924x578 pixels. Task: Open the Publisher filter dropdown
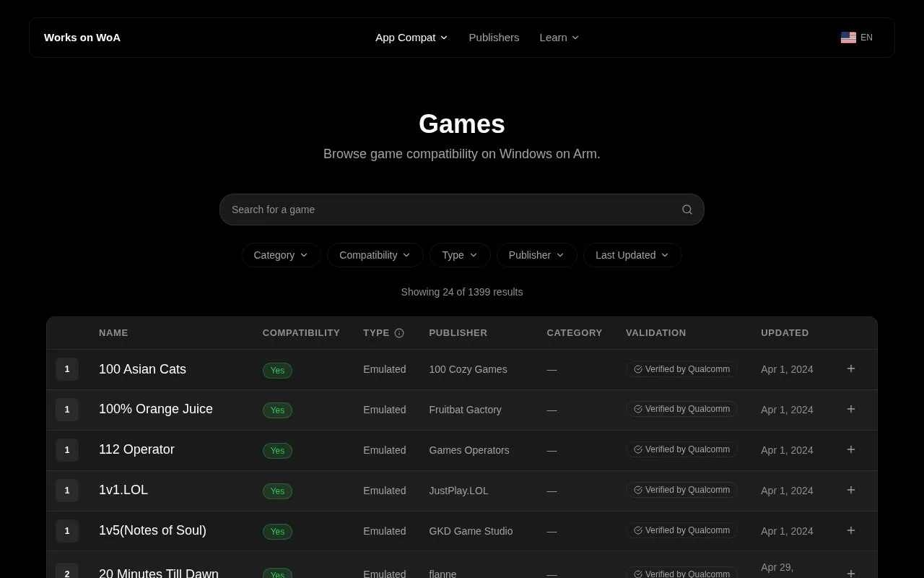coord(537,255)
